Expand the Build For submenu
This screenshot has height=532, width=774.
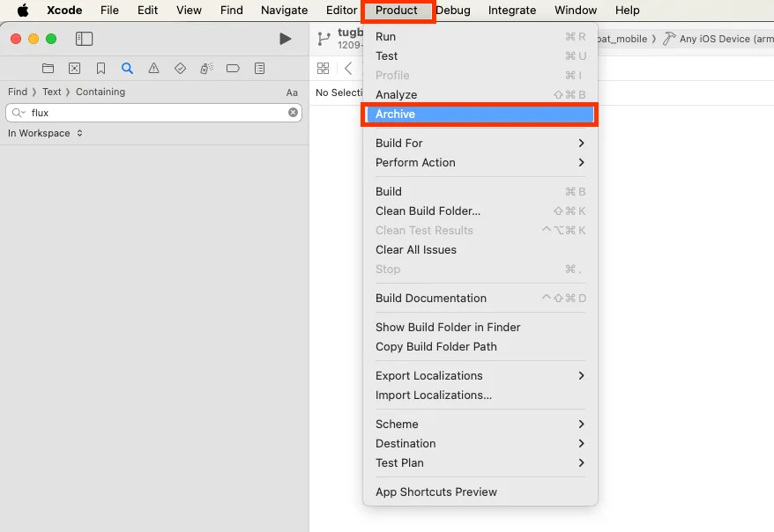click(480, 143)
